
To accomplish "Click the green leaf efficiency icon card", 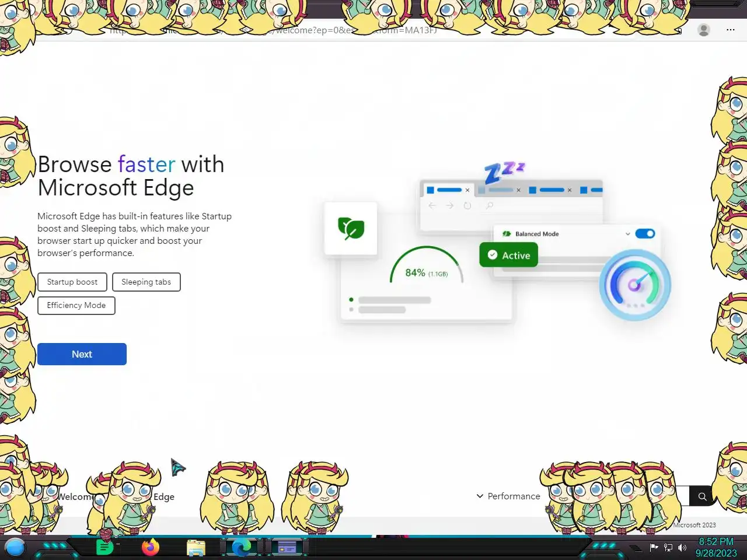I will (351, 228).
